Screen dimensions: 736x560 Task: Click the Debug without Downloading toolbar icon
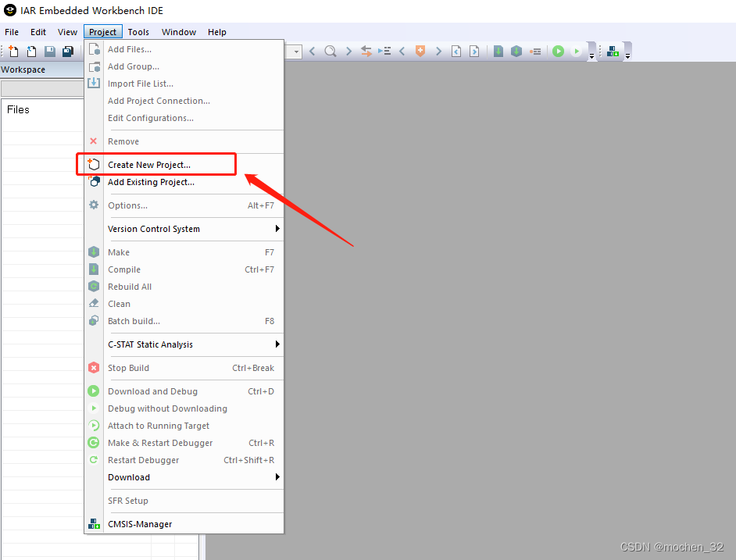(577, 52)
